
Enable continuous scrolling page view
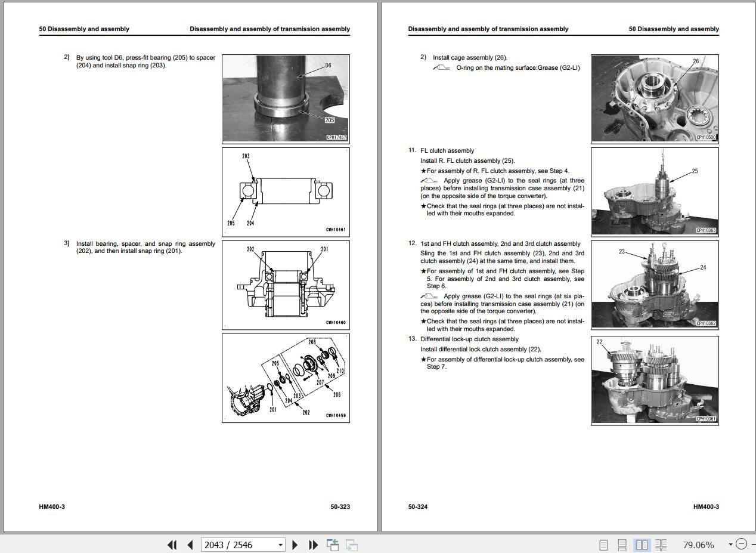[x=622, y=545]
